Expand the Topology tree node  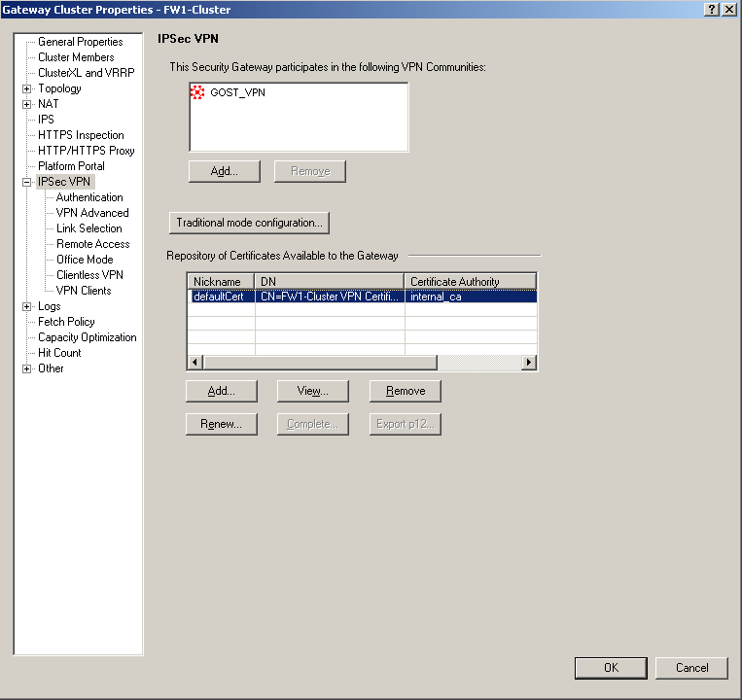click(27, 88)
